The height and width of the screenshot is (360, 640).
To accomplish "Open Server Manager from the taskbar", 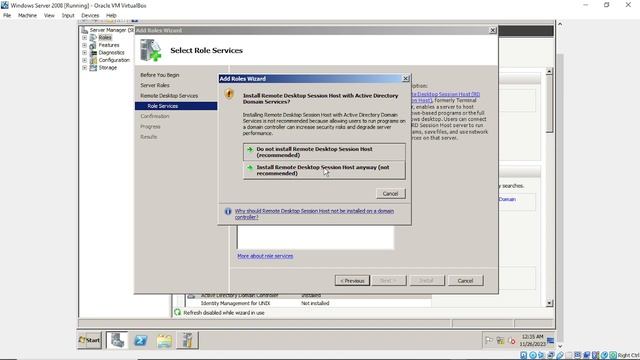I will click(x=117, y=340).
